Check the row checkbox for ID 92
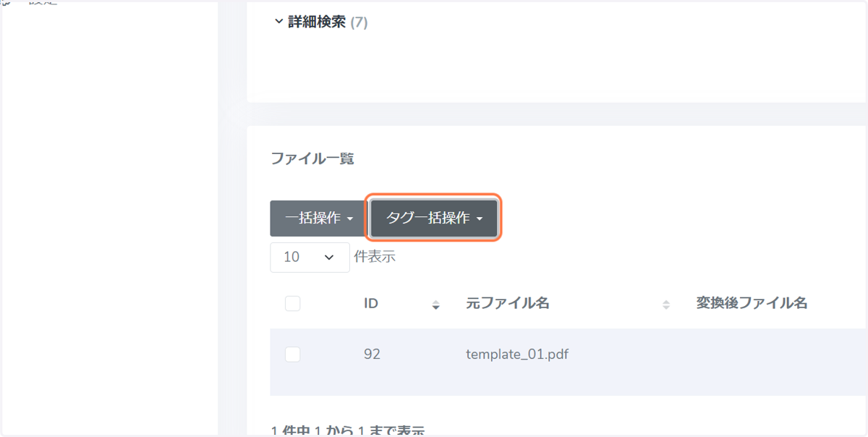 pyautogui.click(x=292, y=355)
